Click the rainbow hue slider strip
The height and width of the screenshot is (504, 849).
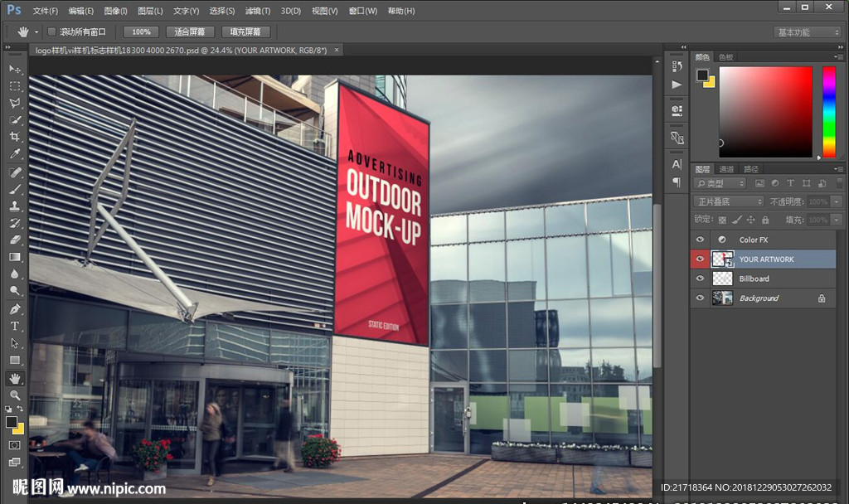pyautogui.click(x=828, y=111)
